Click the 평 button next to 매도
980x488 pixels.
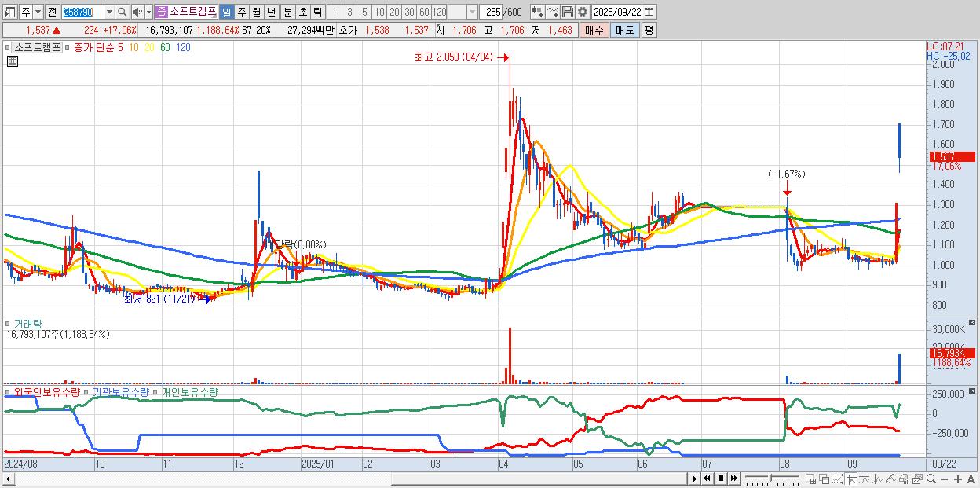click(x=649, y=30)
